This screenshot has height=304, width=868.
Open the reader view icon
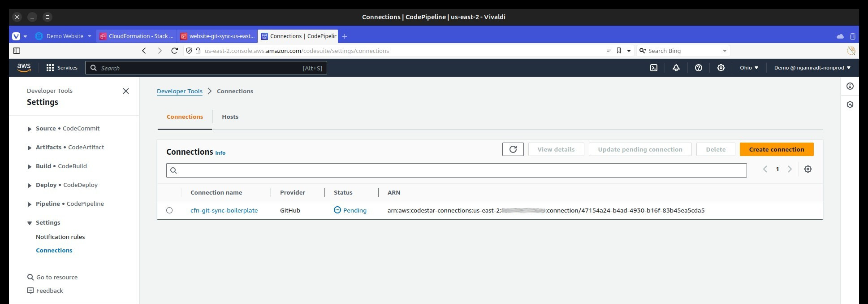pyautogui.click(x=609, y=51)
